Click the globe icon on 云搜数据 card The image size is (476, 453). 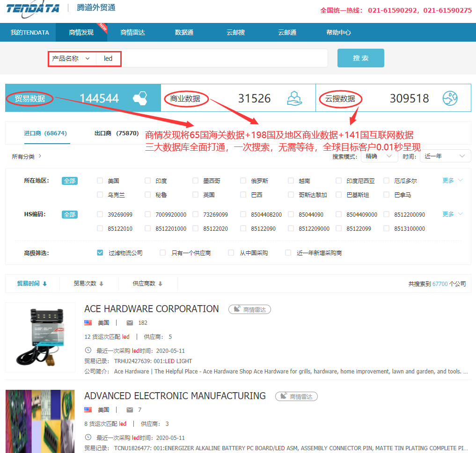pyautogui.click(x=449, y=98)
